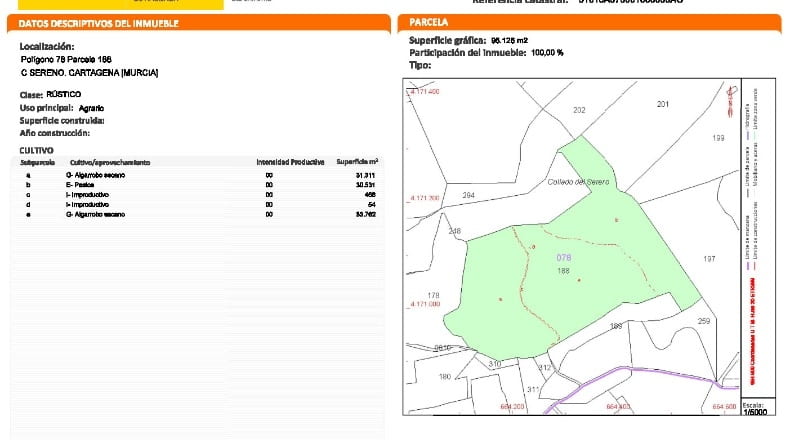Click neighboring parcel 199 on the map

718,138
